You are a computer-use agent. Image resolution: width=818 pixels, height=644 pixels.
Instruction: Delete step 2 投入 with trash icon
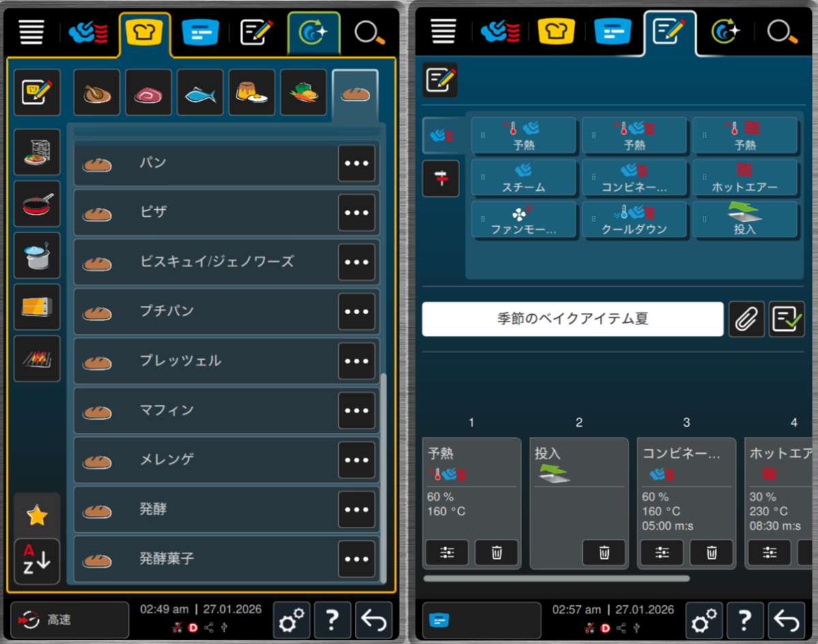603,553
